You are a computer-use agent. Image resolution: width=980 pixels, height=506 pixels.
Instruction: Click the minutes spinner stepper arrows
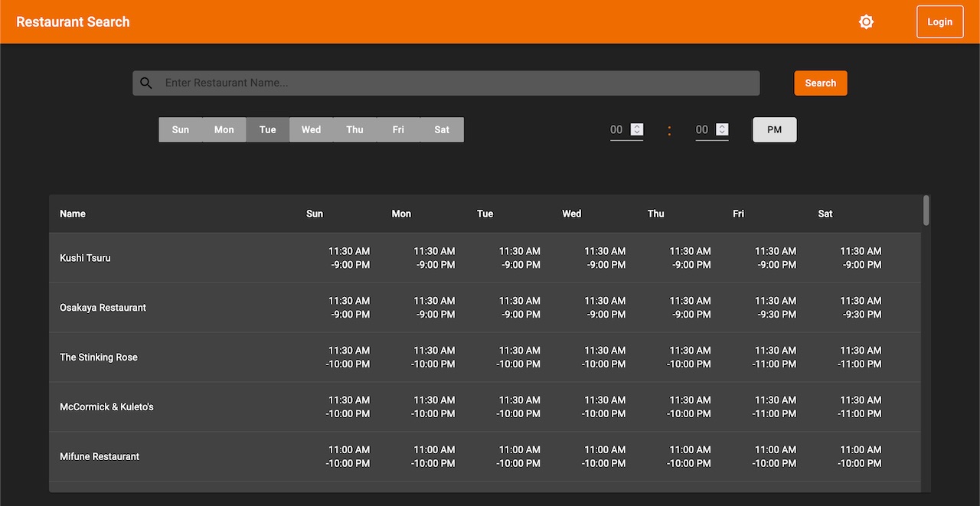[x=722, y=129]
